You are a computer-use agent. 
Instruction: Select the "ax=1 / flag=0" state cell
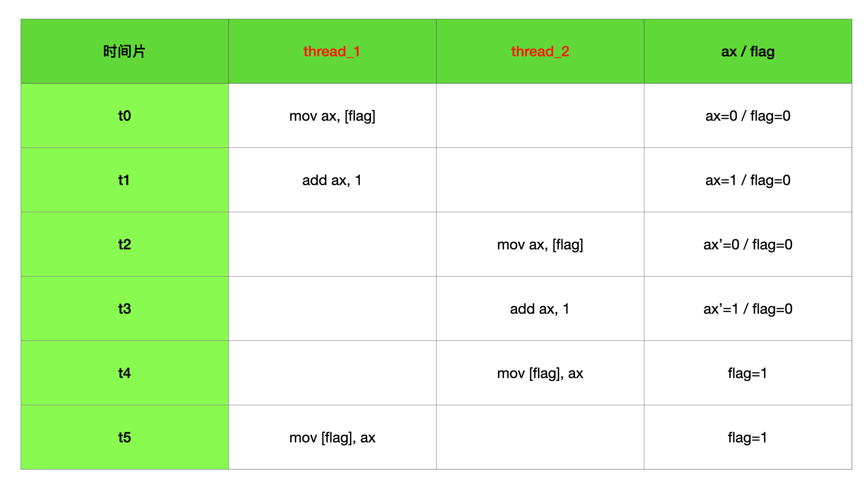coord(748,180)
